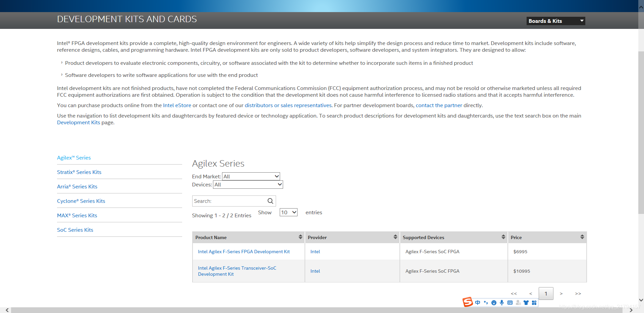Open the Development Kits page link
Image resolution: width=644 pixels, height=313 pixels.
[x=78, y=122]
